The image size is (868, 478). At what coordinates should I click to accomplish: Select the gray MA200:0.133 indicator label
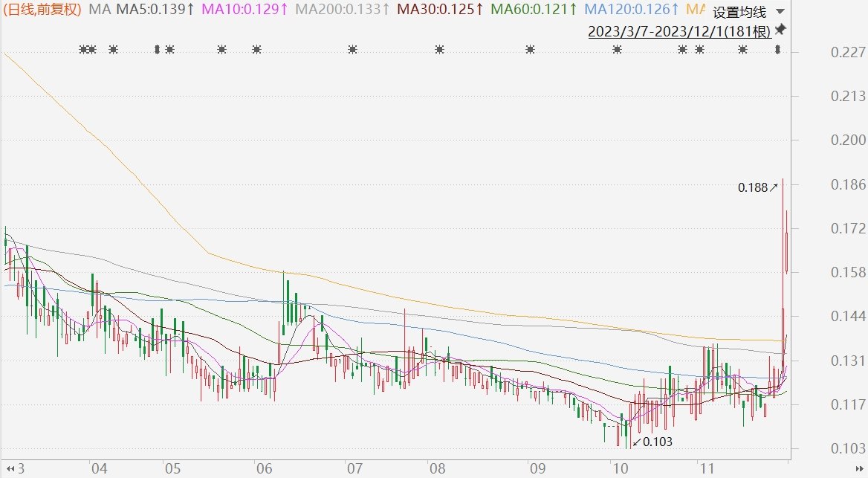(343, 9)
